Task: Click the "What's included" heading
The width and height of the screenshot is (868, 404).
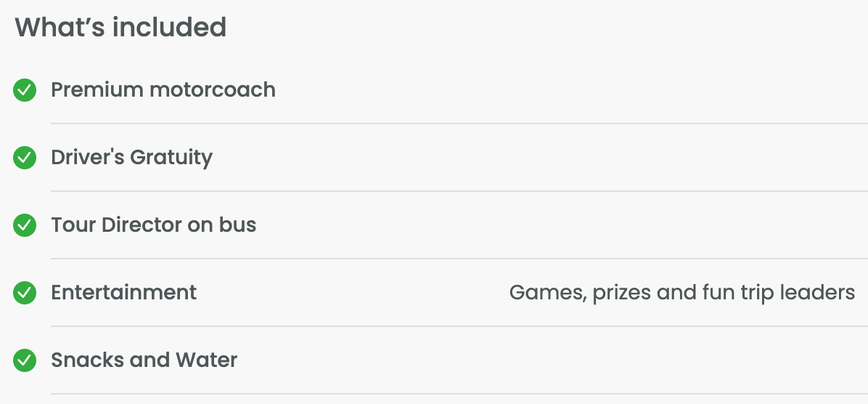Action: pos(120,28)
